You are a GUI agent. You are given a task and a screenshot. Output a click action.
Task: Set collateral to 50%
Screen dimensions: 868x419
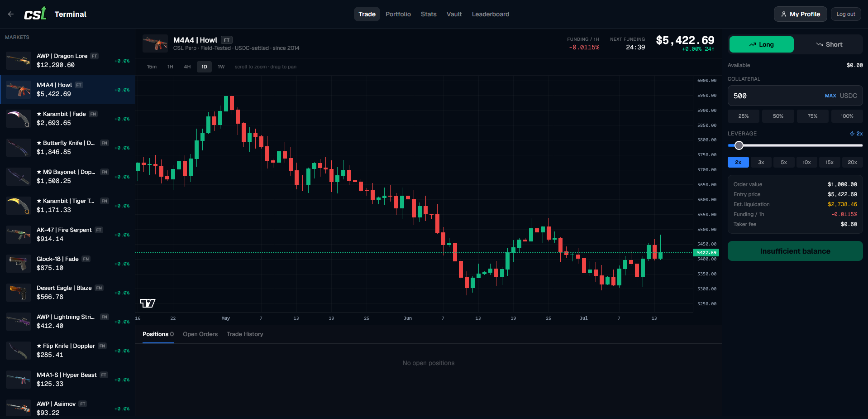coord(778,116)
